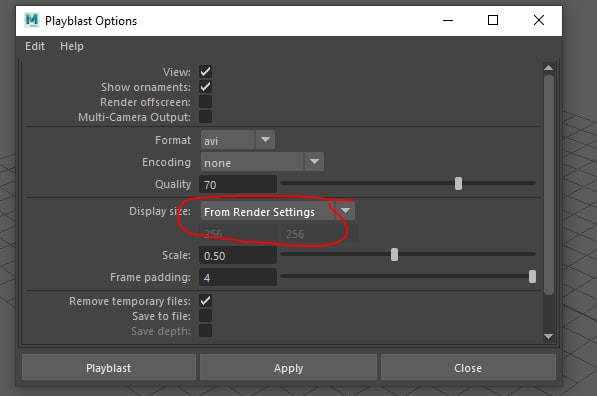This screenshot has width=597, height=396.
Task: Click the Quality slider handle
Action: click(458, 184)
